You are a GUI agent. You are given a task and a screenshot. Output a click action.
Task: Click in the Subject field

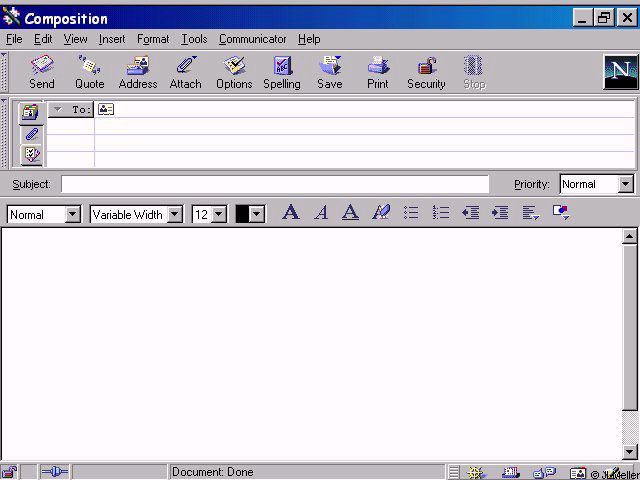click(x=275, y=184)
